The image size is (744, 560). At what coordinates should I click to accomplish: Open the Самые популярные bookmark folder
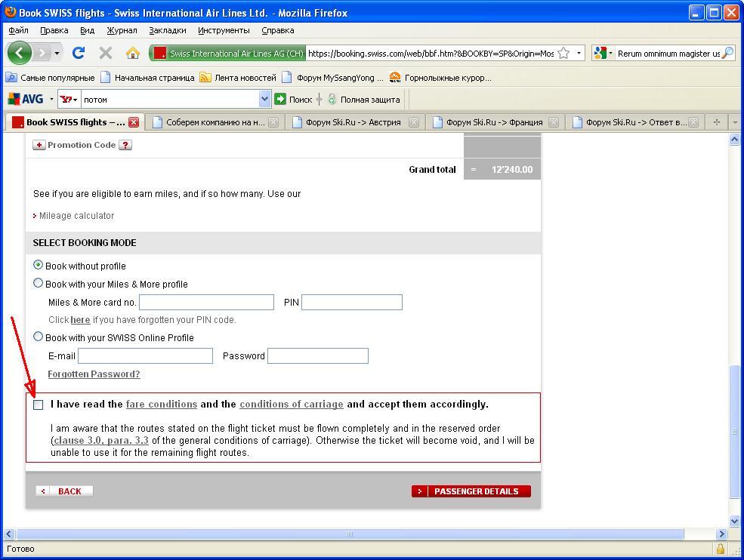click(51, 77)
